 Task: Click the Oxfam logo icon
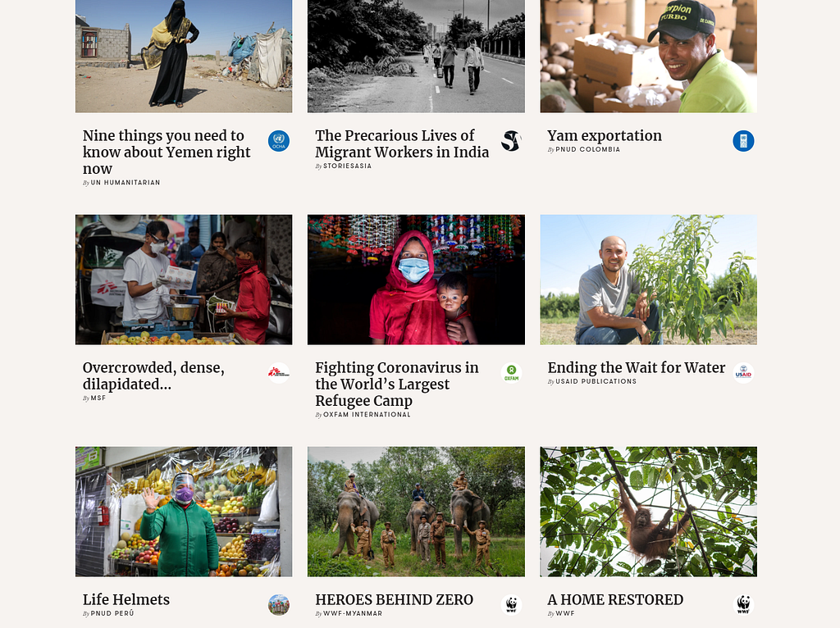click(x=511, y=373)
